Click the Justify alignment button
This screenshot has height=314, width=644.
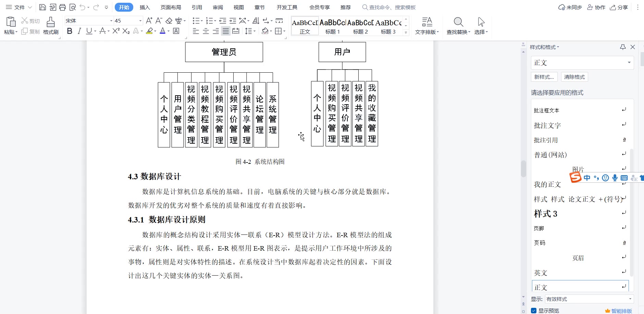click(x=226, y=31)
